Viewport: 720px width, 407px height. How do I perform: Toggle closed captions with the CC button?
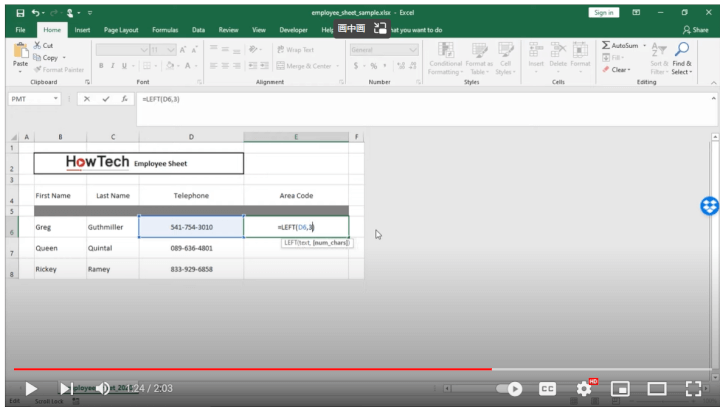click(548, 387)
